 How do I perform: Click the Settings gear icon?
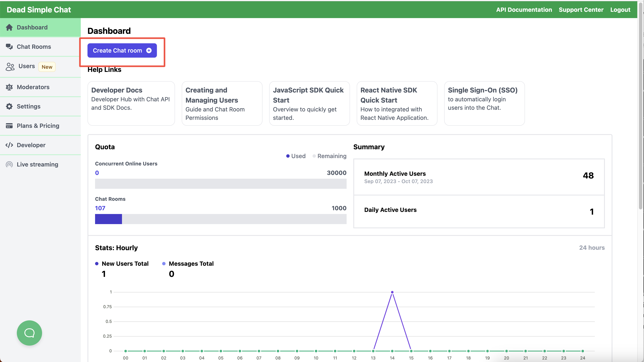point(9,106)
